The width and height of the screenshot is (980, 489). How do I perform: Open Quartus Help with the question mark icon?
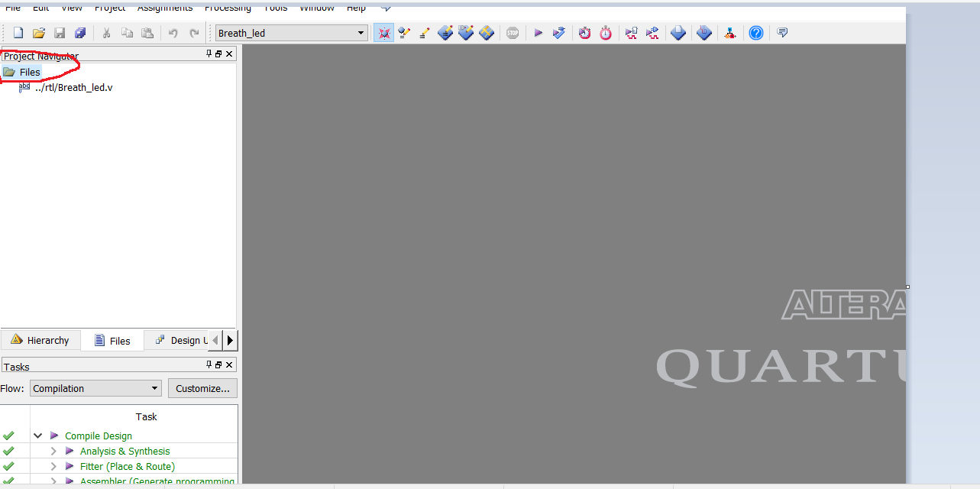pyautogui.click(x=755, y=33)
